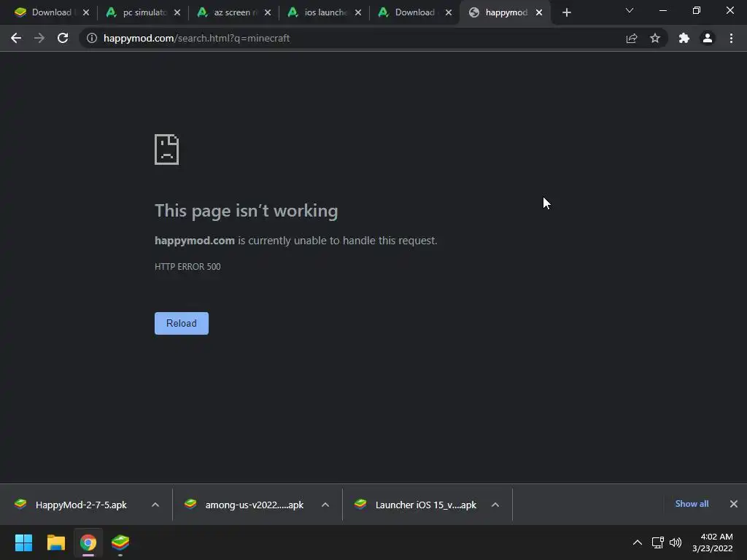Screen dimensions: 747x560
Task: Expand options for HappyMod-2-7-5.apk download
Action: (x=155, y=505)
